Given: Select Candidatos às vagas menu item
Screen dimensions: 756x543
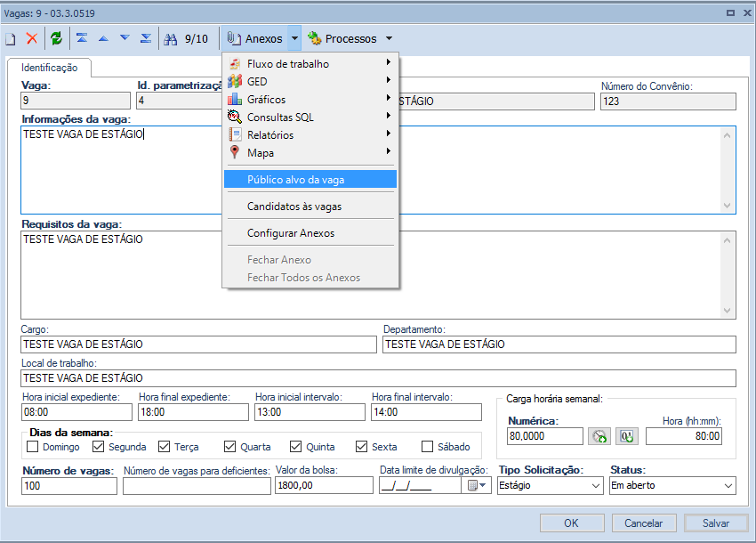Looking at the screenshot, I should [310, 207].
